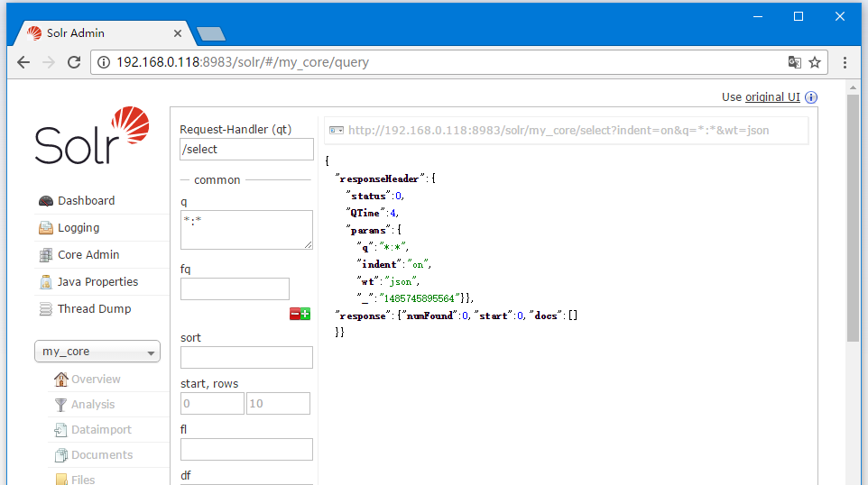Expand the my_core core selector dropdown
This screenshot has width=868, height=485.
click(x=97, y=352)
